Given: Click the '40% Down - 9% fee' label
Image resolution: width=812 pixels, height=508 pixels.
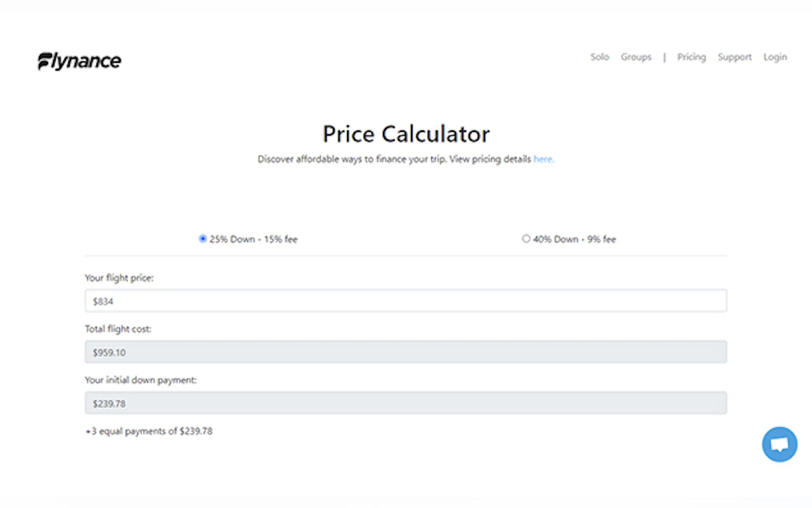Looking at the screenshot, I should click(x=575, y=239).
